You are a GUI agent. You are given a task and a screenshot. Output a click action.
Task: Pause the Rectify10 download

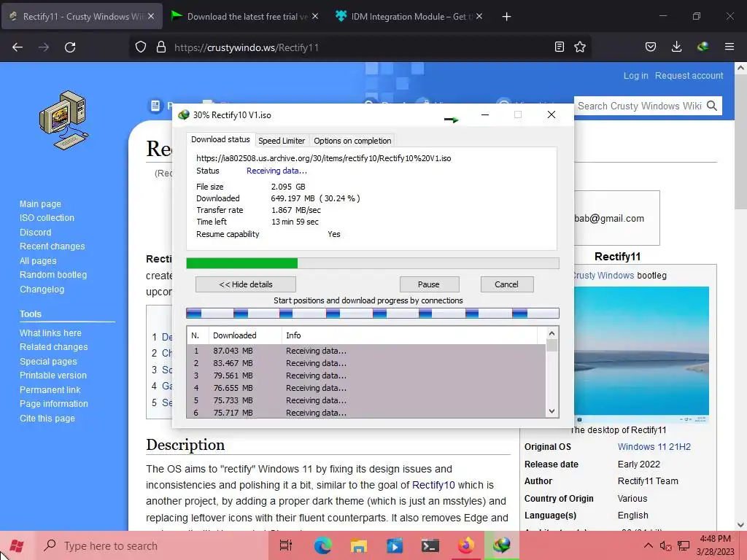[429, 284]
